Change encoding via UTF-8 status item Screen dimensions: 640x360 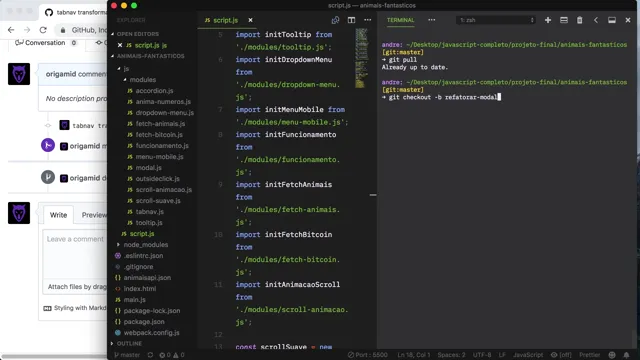[482, 355]
